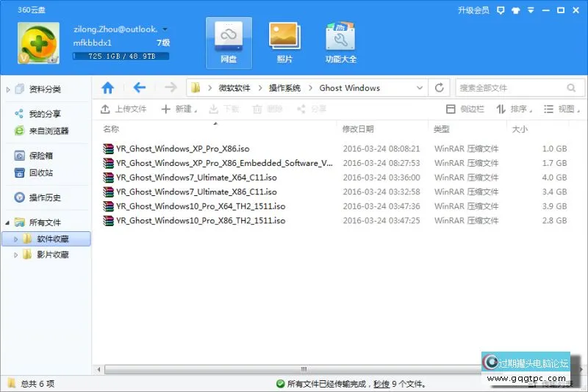
Task: Open the 网盘 cloud drive tab
Action: (229, 43)
